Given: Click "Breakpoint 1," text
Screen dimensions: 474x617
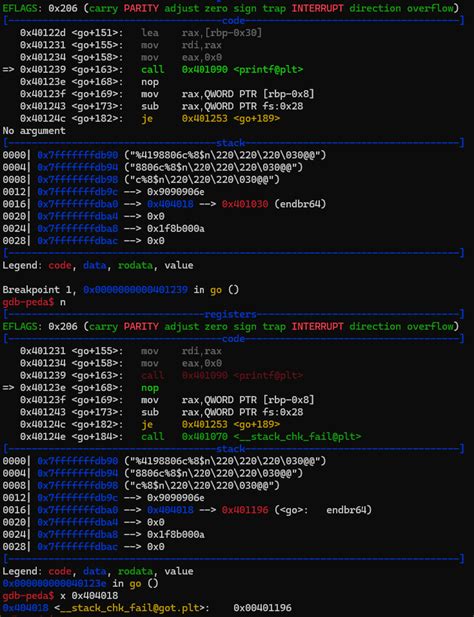Looking at the screenshot, I should click(x=39, y=290).
